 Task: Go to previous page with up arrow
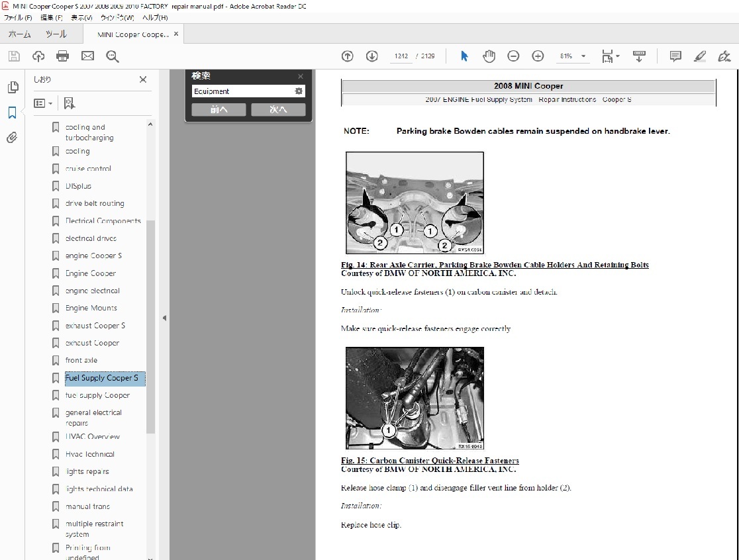348,56
